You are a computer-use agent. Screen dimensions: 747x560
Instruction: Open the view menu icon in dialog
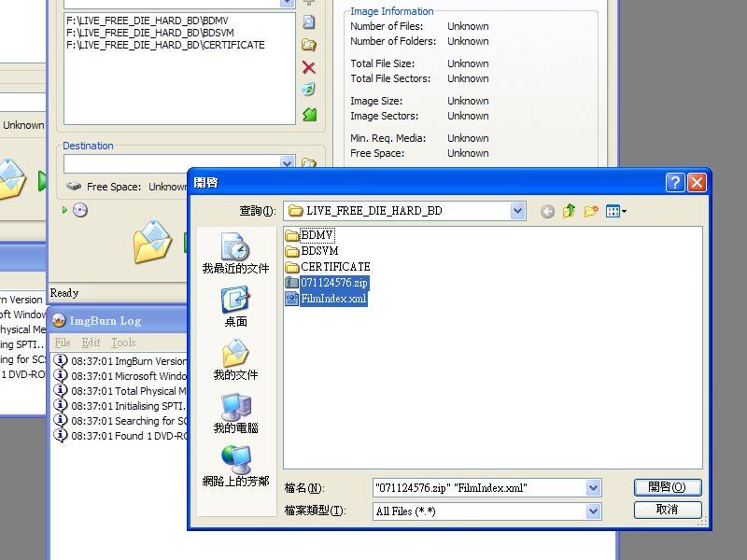click(x=615, y=211)
